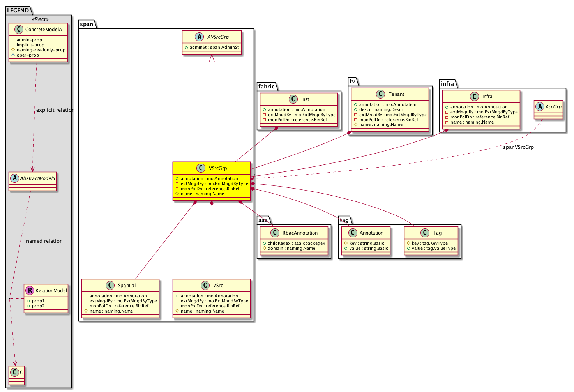Image resolution: width=574 pixels, height=392 pixels.
Task: Click the RbacAnnotation class 'C' icon
Action: click(275, 233)
